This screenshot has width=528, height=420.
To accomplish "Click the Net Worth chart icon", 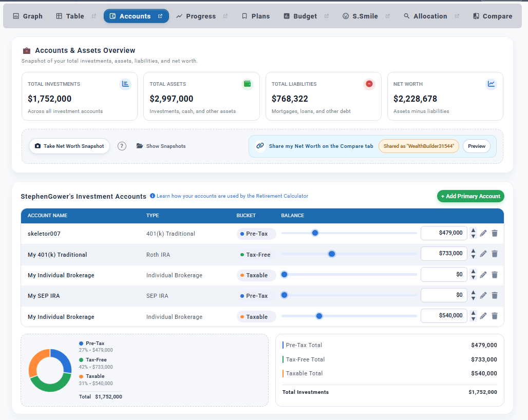I will pos(492,84).
